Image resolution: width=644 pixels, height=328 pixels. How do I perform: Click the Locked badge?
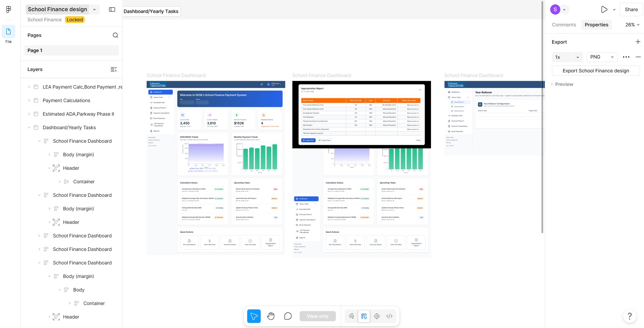pos(75,20)
